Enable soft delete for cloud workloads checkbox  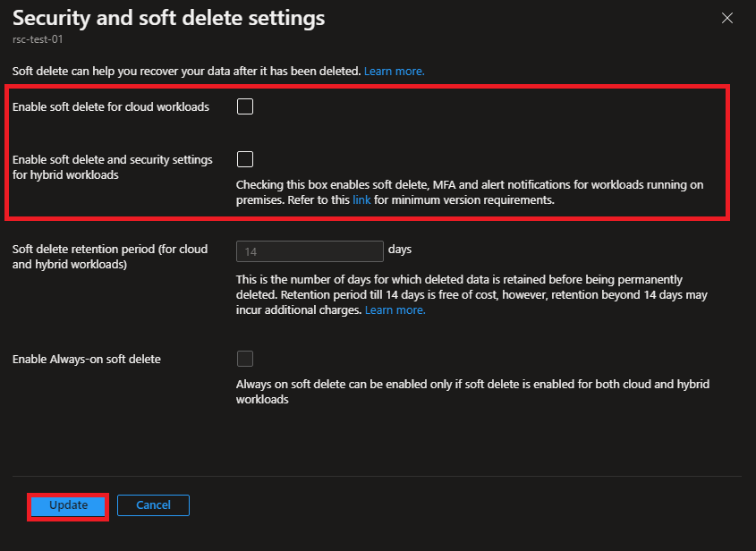point(245,106)
